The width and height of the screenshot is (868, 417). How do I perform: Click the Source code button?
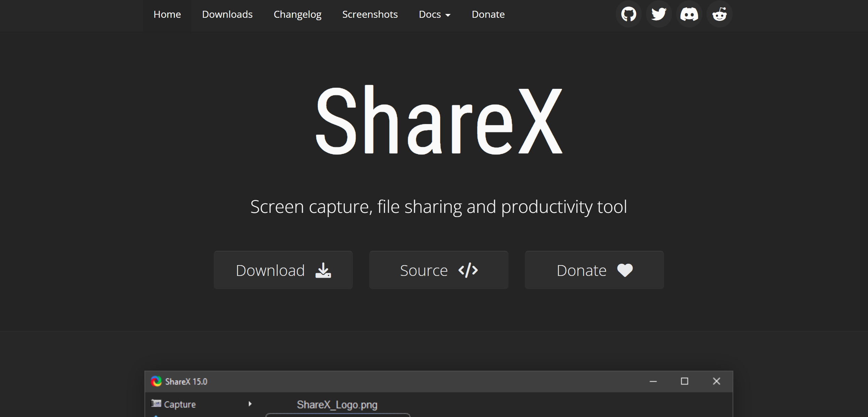[439, 270]
